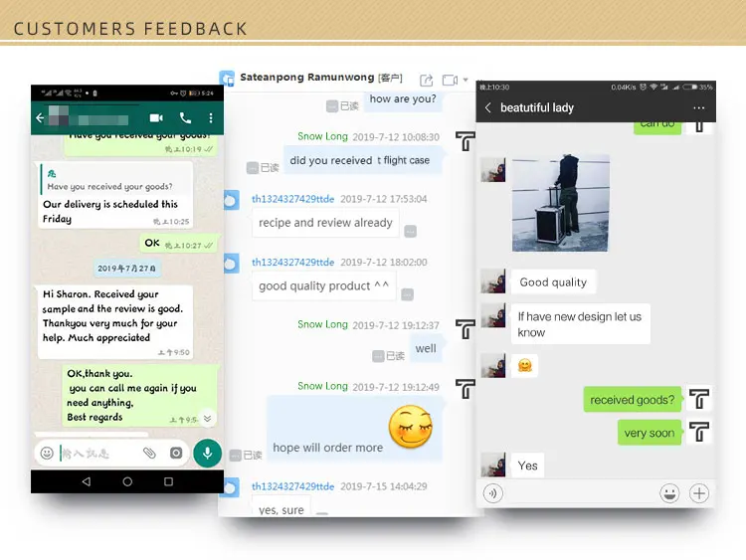Tap the WeChat voice input toggle icon
Image resolution: width=746 pixels, height=560 pixels.
493,493
